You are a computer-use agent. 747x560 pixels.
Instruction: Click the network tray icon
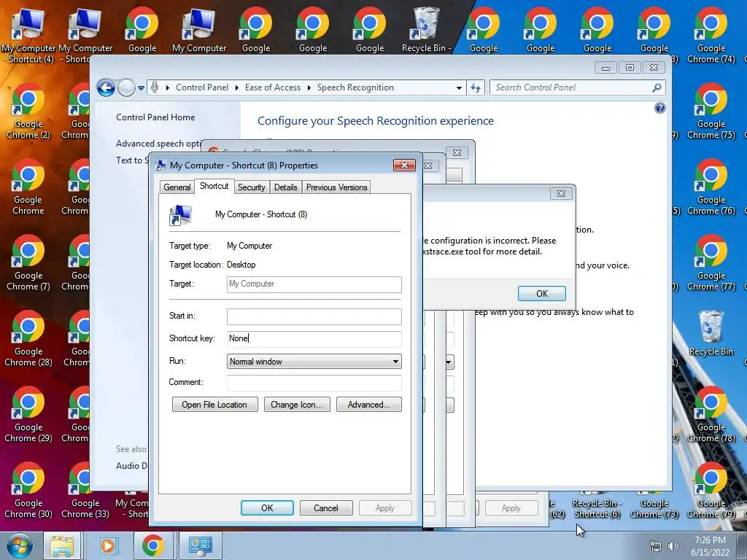(x=656, y=546)
